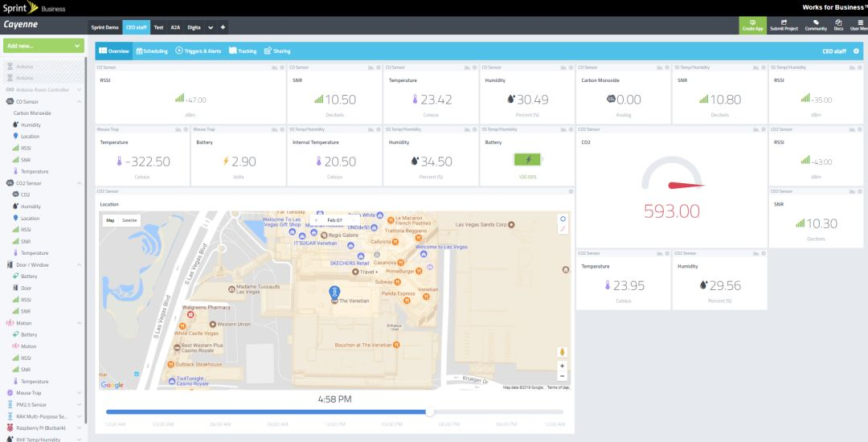The image size is (868, 442).
Task: Add a new project tab with plus
Action: tap(223, 27)
